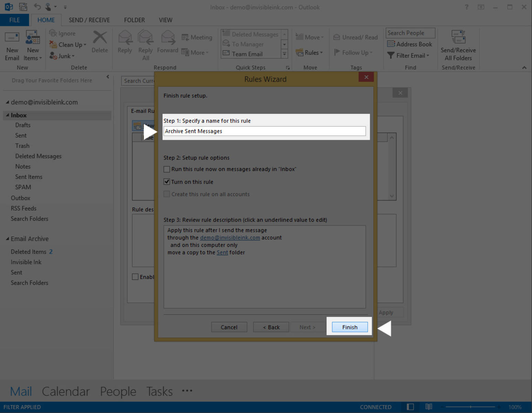Click the Unread/Read icon

click(x=337, y=37)
